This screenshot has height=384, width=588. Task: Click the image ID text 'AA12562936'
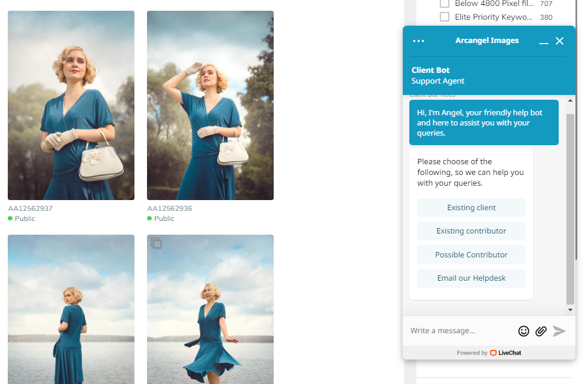(170, 208)
